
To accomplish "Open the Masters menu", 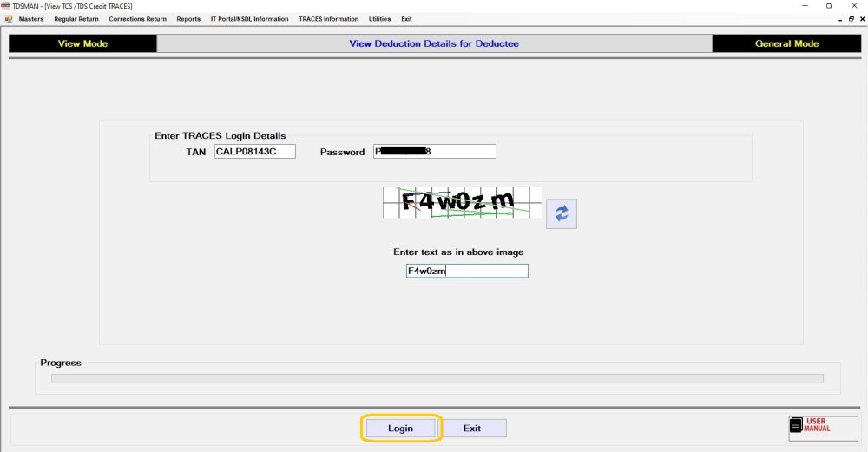I will coord(31,19).
